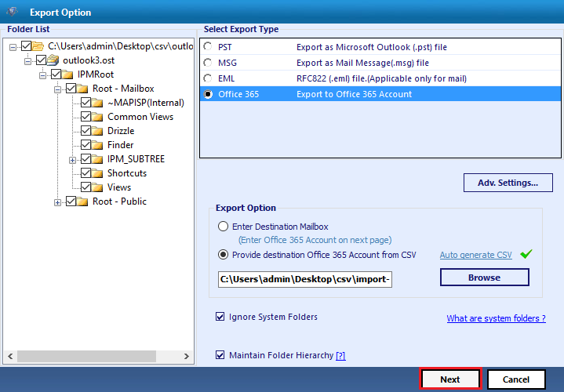Screen dimensions: 564x392
Task: Select the EML export type radio button
Action: click(x=208, y=78)
